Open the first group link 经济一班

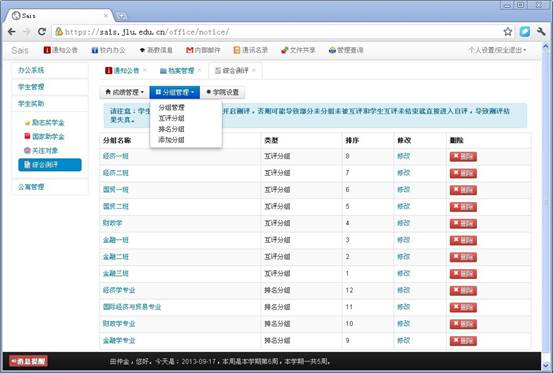(x=116, y=156)
